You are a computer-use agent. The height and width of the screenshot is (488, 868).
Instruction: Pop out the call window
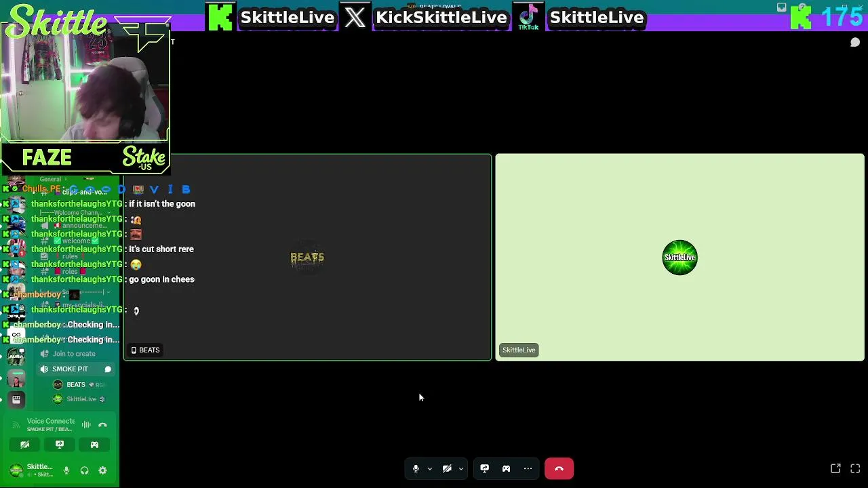point(835,468)
